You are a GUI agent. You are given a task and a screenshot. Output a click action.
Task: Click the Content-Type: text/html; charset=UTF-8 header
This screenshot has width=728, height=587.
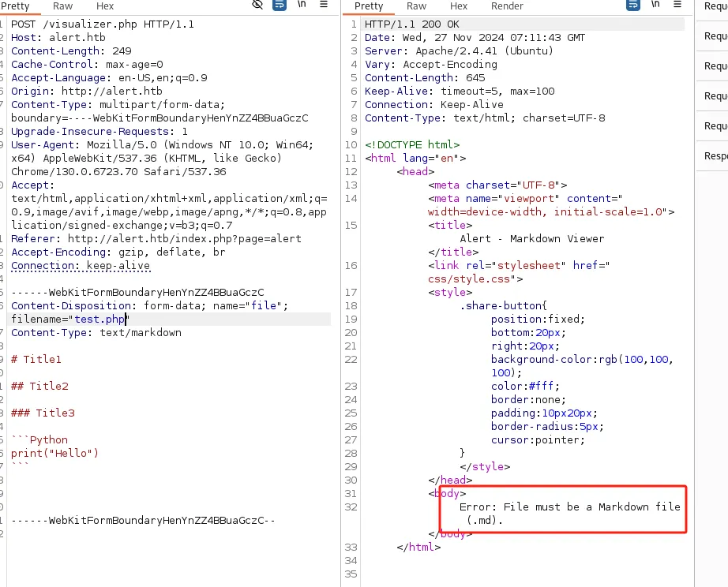click(x=485, y=118)
